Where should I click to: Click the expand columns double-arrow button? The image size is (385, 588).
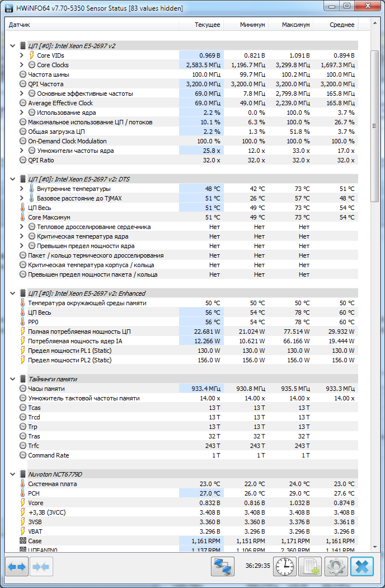17,567
